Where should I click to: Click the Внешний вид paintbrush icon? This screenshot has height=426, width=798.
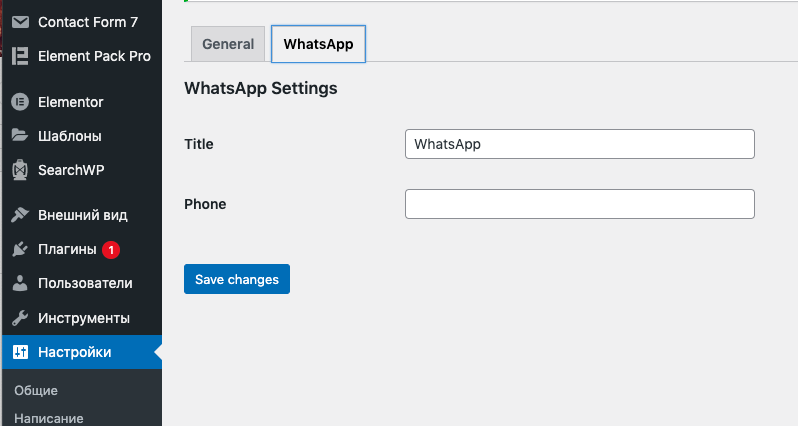[x=20, y=215]
